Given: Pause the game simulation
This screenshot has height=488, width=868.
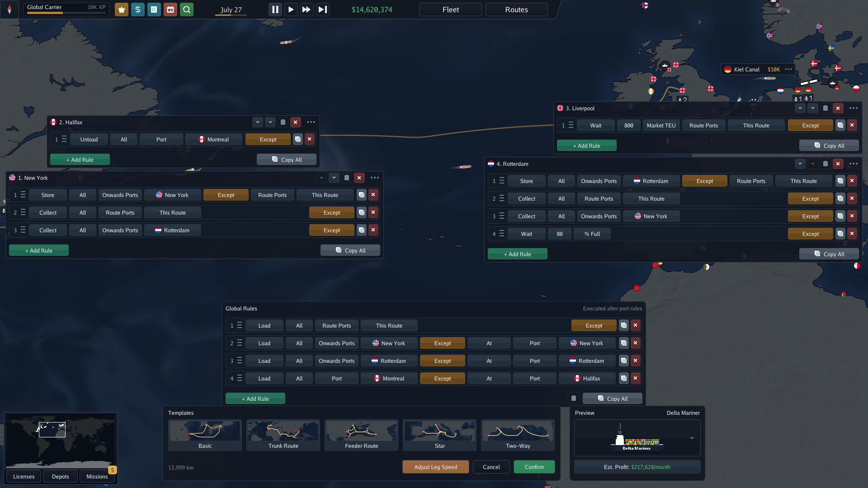Looking at the screenshot, I should [275, 9].
